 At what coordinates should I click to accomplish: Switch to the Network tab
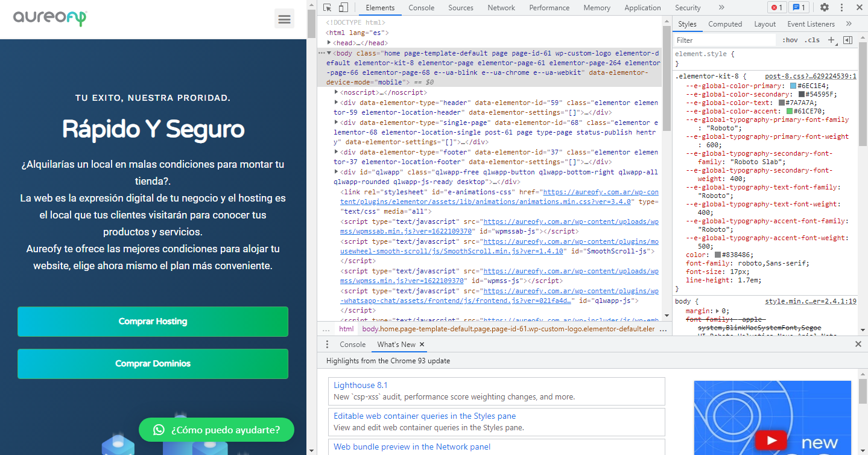coord(501,8)
